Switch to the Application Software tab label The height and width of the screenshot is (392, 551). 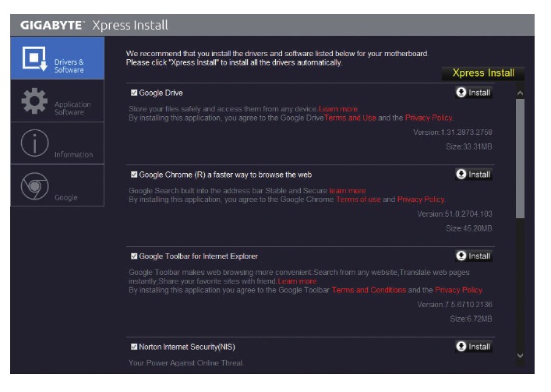click(x=72, y=108)
